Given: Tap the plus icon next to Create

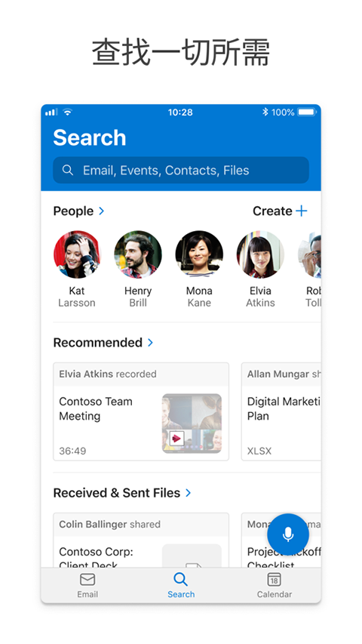Looking at the screenshot, I should click(302, 211).
